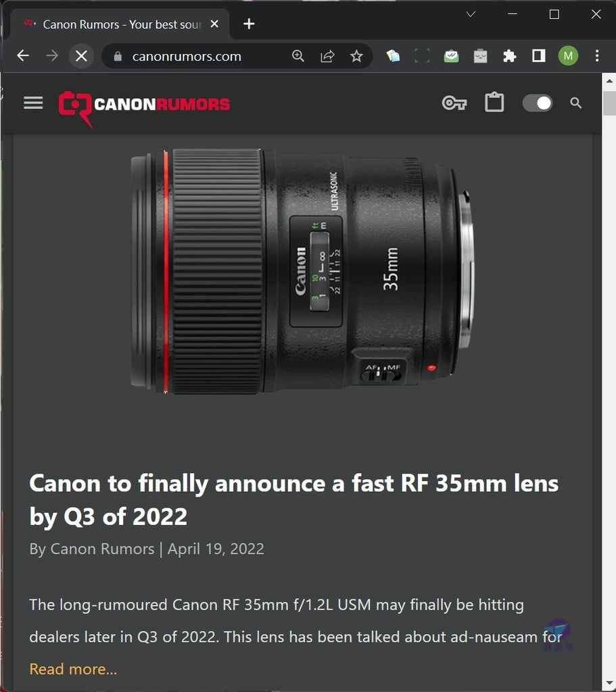Expand the tab search chevron

(x=471, y=14)
